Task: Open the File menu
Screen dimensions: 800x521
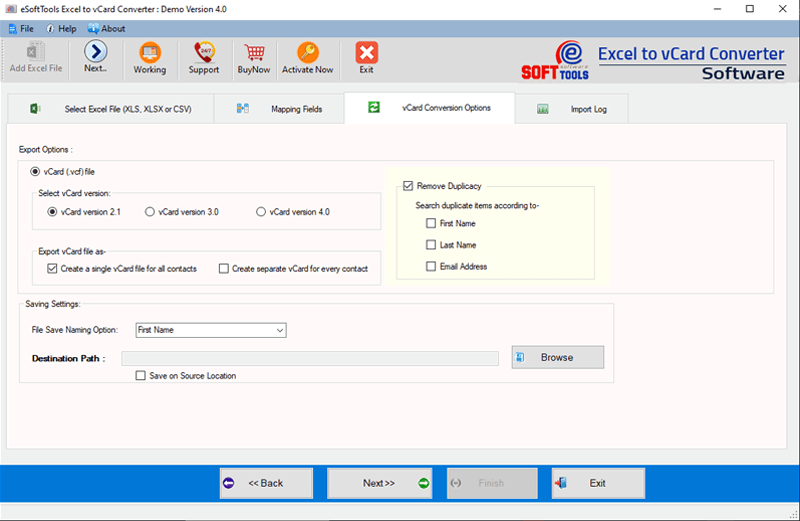Action: tap(21, 29)
